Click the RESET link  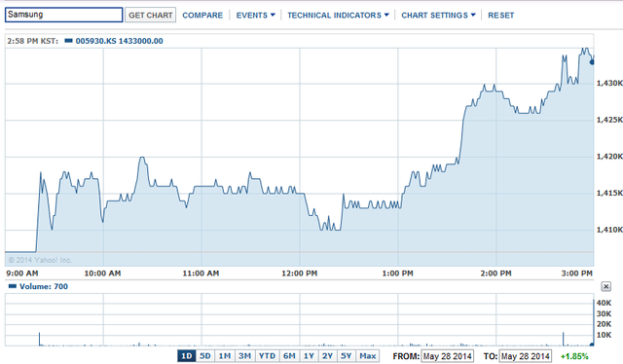pyautogui.click(x=501, y=16)
